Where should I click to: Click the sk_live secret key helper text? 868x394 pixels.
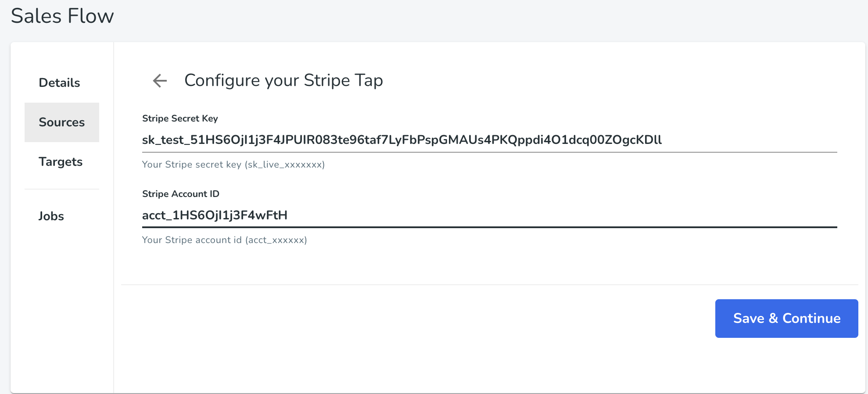(233, 165)
